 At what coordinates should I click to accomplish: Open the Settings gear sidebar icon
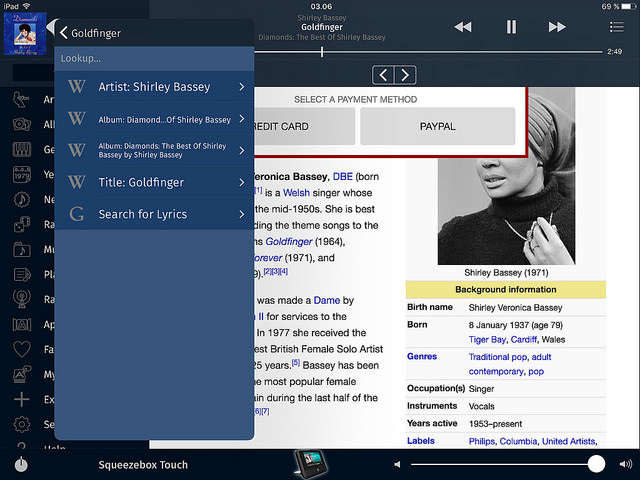(x=21, y=424)
